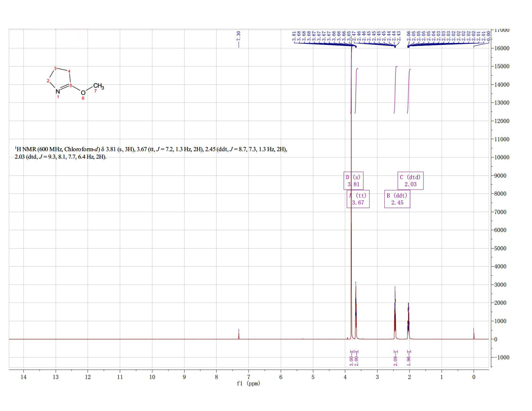Click the 14 ppm axis tick label

pyautogui.click(x=24, y=377)
